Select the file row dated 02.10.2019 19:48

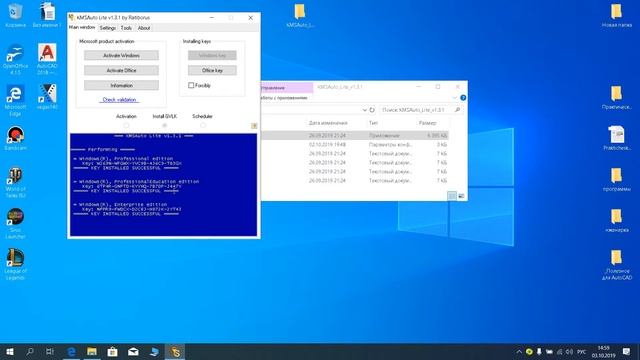[x=355, y=144]
